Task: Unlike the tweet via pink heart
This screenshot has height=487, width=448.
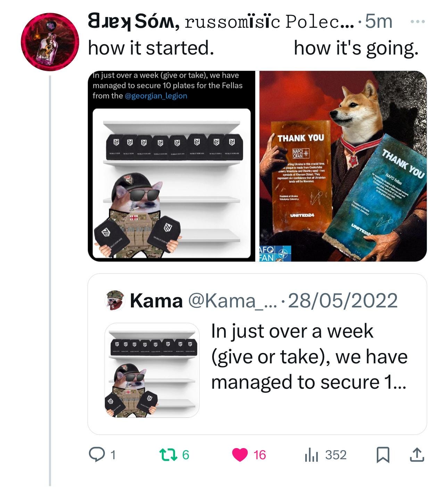Action: pos(240,454)
